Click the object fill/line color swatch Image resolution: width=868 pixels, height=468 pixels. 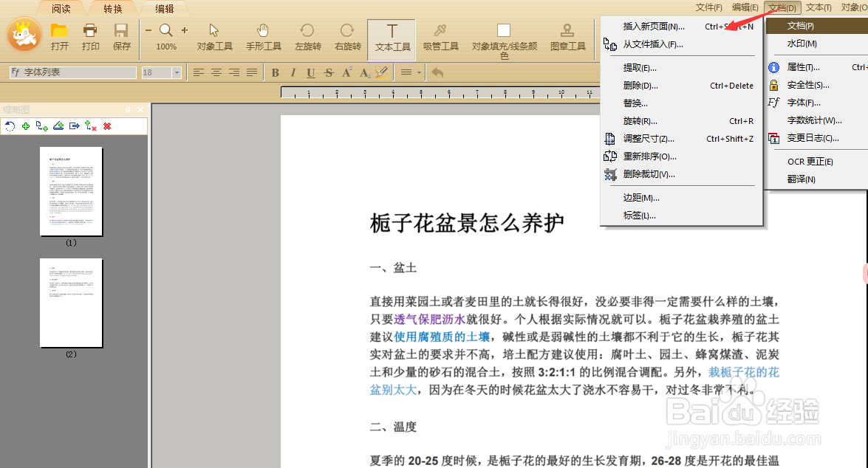point(504,30)
